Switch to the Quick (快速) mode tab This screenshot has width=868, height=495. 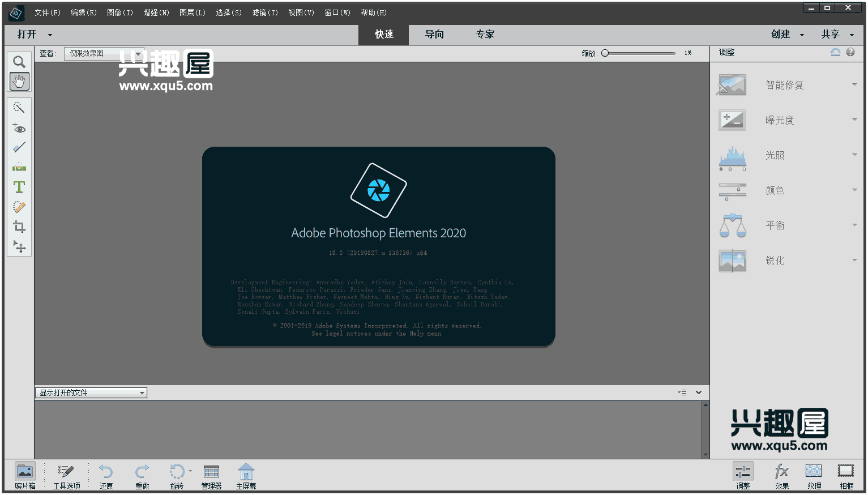[x=384, y=35]
